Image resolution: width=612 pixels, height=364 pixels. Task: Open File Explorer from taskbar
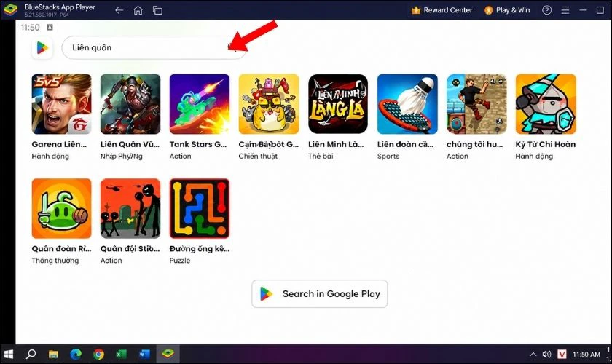click(x=53, y=354)
